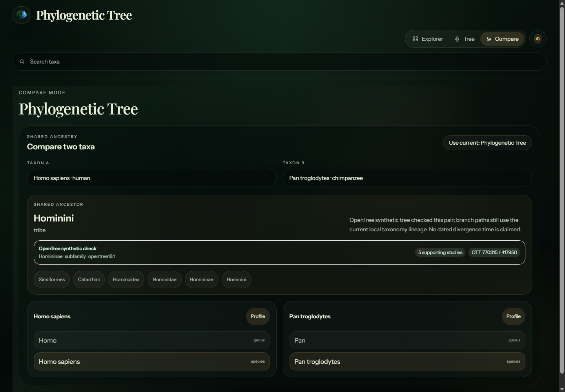The width and height of the screenshot is (565, 392).
Task: Click the Explorer grid icon
Action: tap(416, 39)
